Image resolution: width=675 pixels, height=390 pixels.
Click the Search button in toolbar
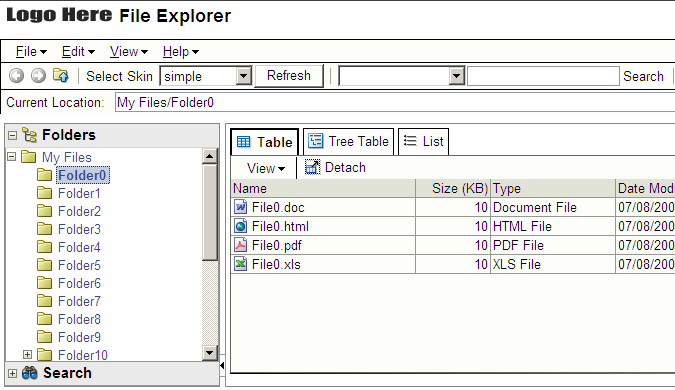[643, 76]
